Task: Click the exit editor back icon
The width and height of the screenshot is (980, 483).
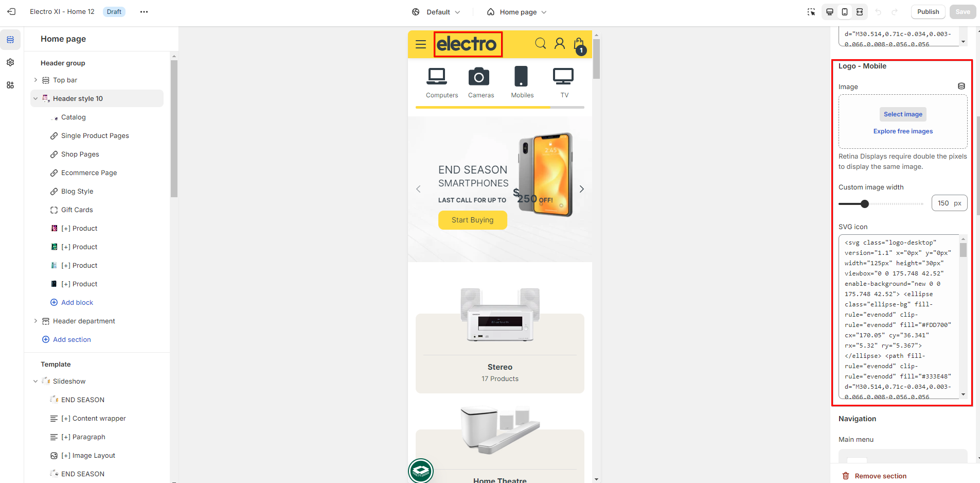Action: pos(11,11)
